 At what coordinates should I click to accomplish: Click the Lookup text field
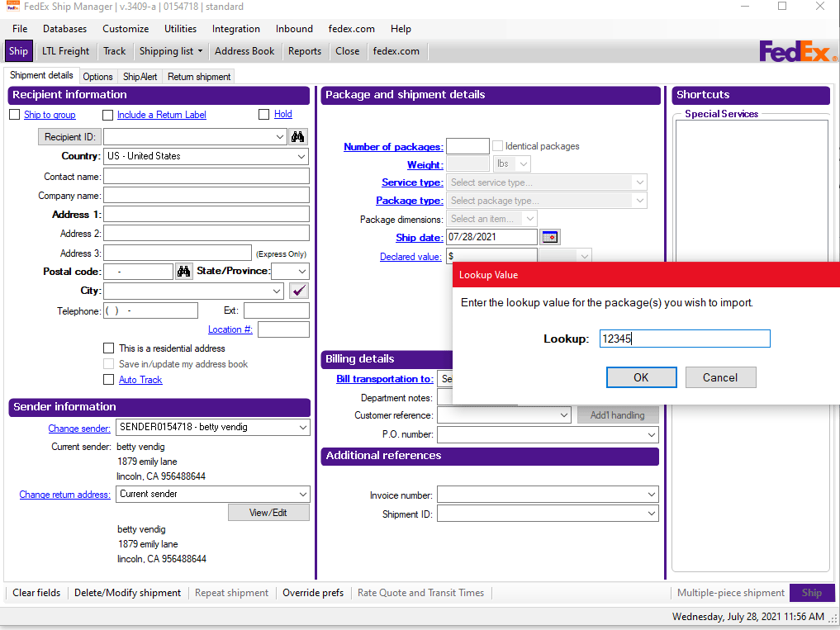click(685, 339)
